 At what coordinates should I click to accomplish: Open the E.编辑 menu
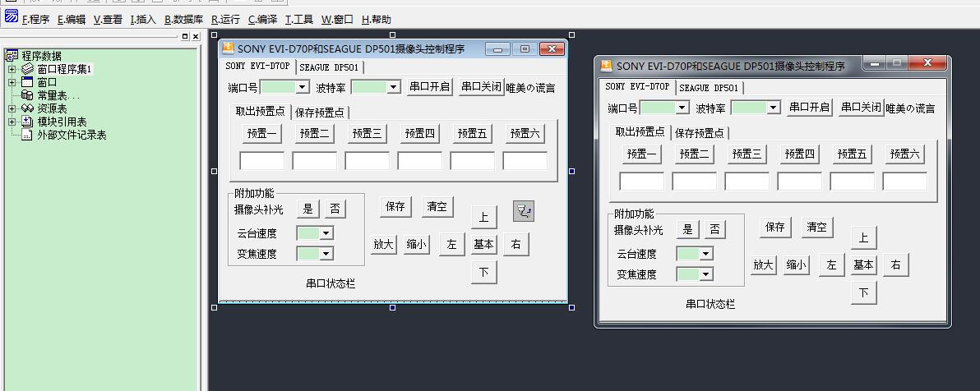[x=72, y=20]
